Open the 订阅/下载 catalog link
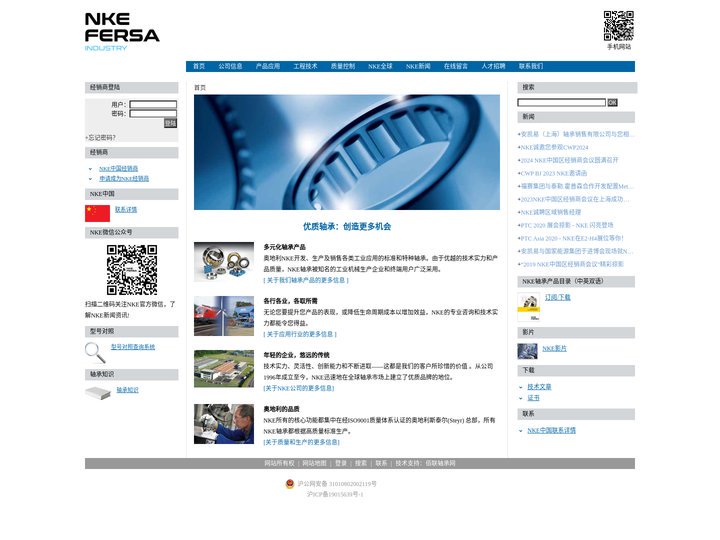This screenshot has width=720, height=540. pos(557,297)
